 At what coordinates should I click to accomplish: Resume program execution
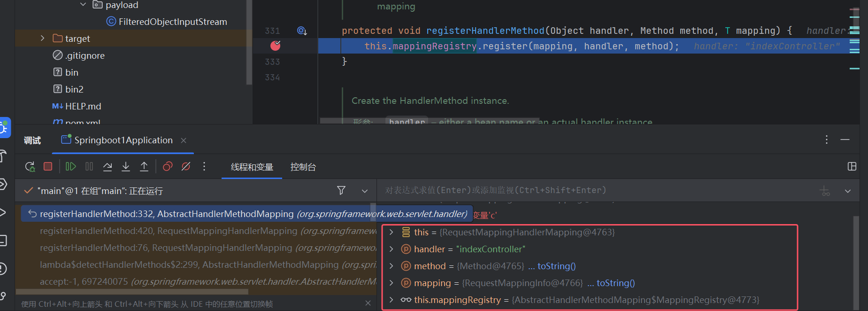(x=71, y=166)
